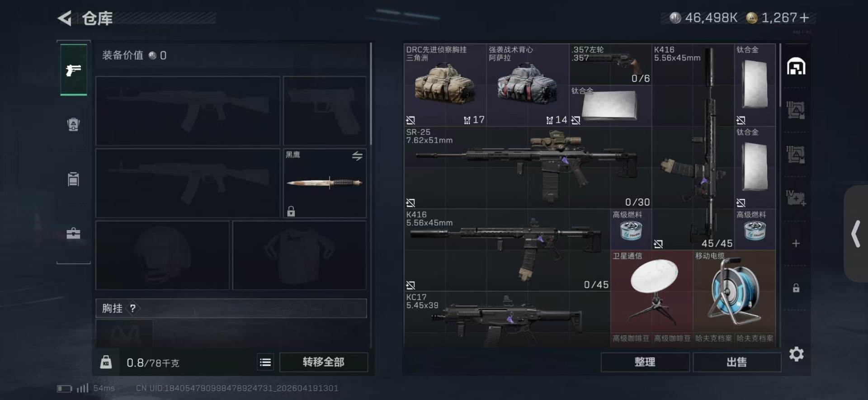
Task: Expand the side panel chevron handle
Action: pos(856,234)
